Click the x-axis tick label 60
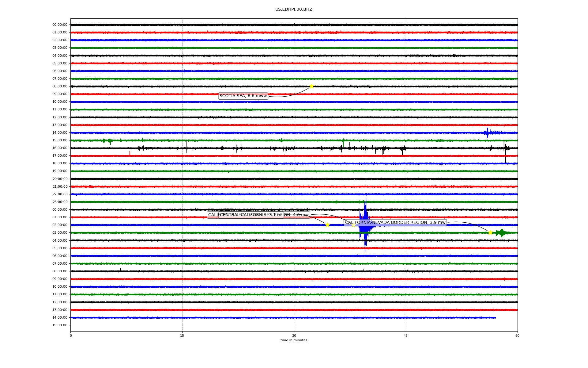This screenshot has width=588, height=368. point(517,335)
